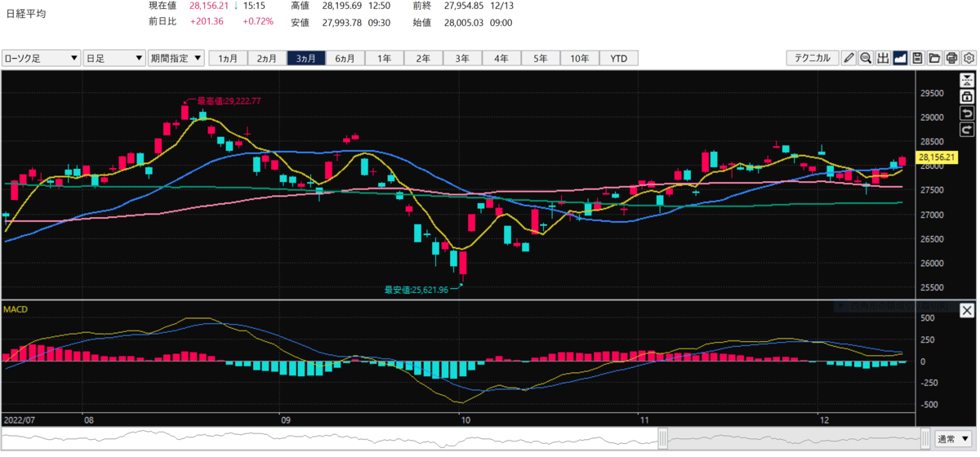
Task: Print the chart
Action: tap(952, 58)
